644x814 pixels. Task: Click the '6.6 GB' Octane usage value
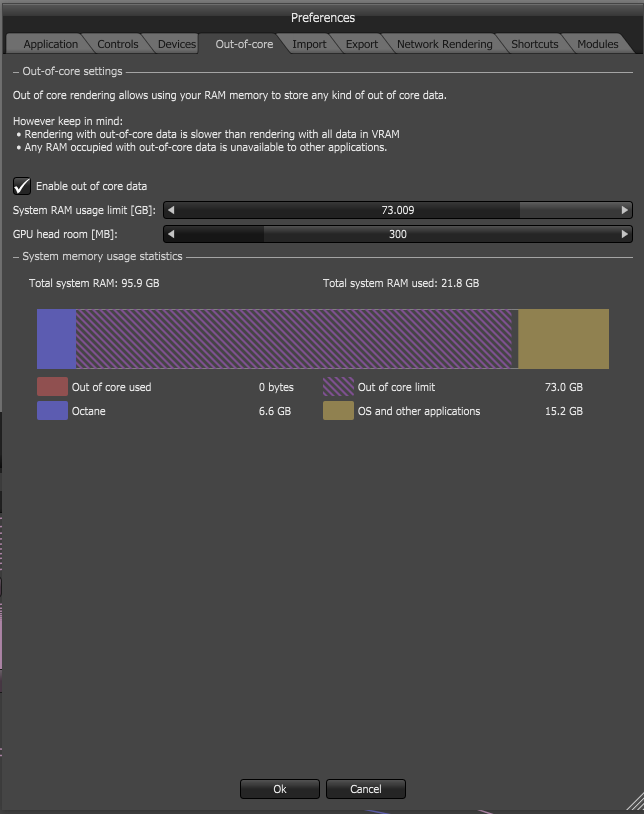pyautogui.click(x=275, y=411)
